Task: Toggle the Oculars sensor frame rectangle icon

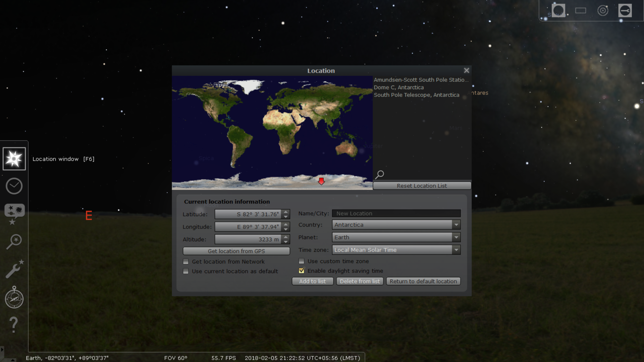Action: tap(581, 10)
